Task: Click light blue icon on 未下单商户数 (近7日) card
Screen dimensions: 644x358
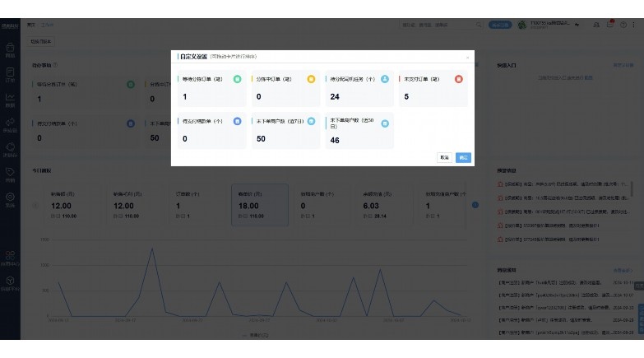Action: [x=312, y=121]
